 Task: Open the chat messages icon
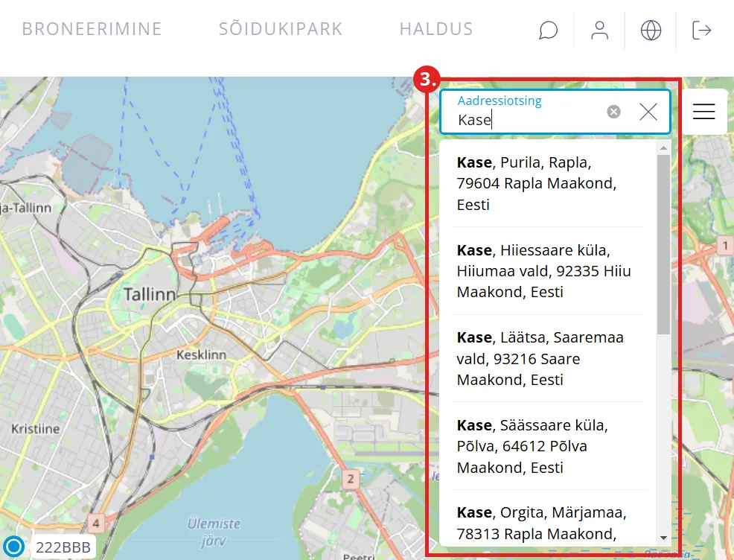(548, 31)
